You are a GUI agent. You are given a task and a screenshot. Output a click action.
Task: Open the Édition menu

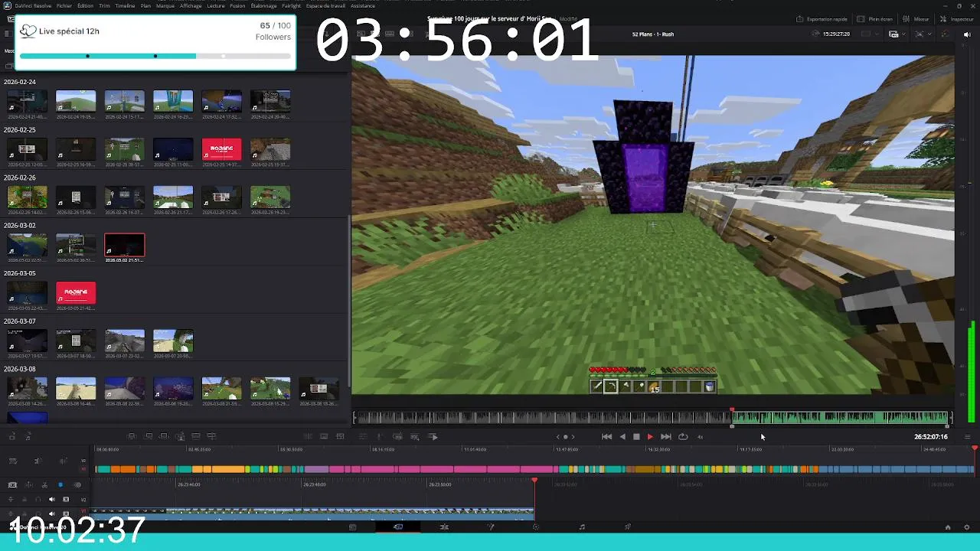coord(85,5)
